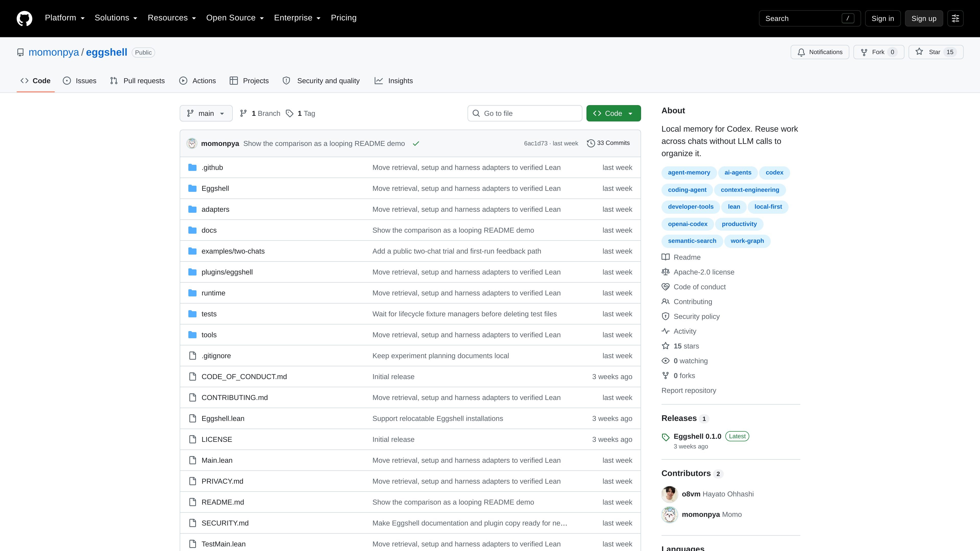Image resolution: width=980 pixels, height=551 pixels.
Task: Open the README.md file
Action: (x=223, y=502)
